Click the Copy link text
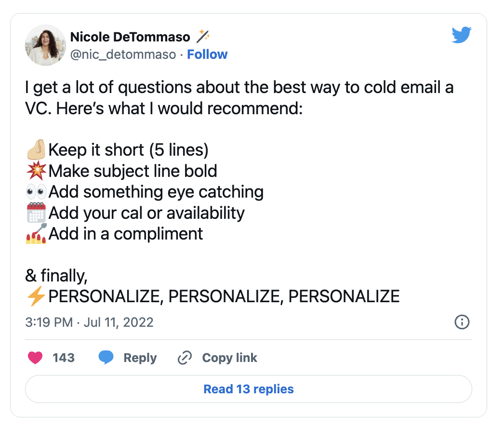The image size is (504, 428). click(229, 358)
